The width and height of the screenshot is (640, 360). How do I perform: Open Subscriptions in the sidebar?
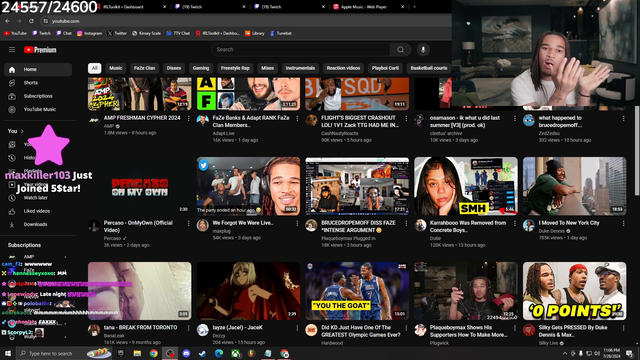tap(38, 96)
